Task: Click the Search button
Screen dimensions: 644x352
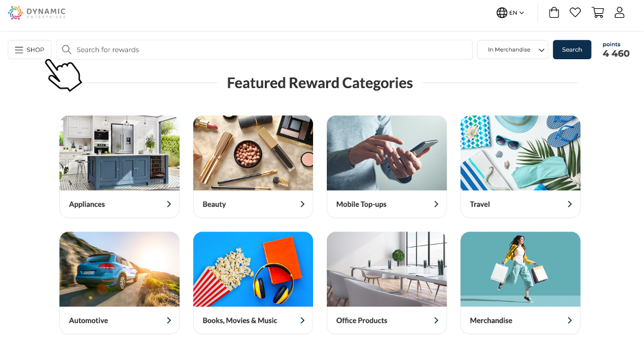Action: click(x=572, y=49)
